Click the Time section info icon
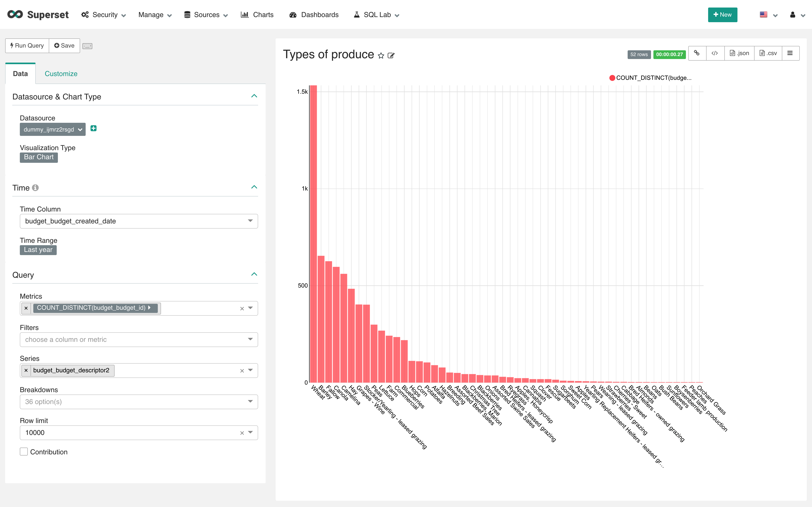The height and width of the screenshot is (507, 812). tap(35, 188)
